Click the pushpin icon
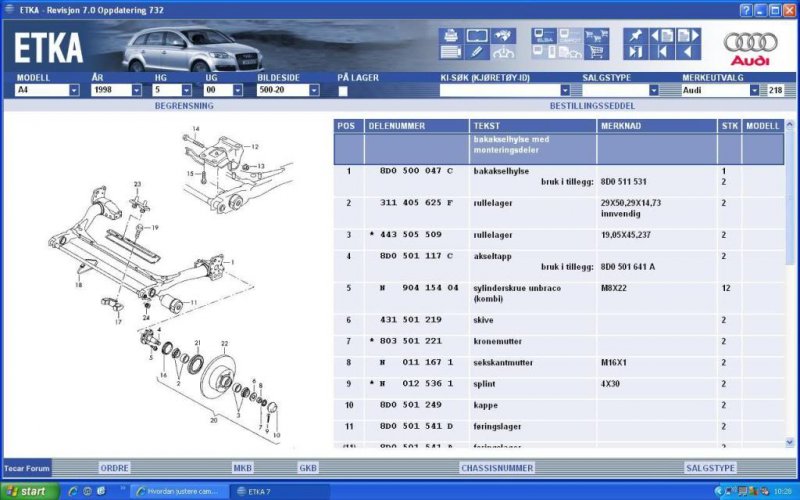The height and width of the screenshot is (500, 800). coord(636,36)
